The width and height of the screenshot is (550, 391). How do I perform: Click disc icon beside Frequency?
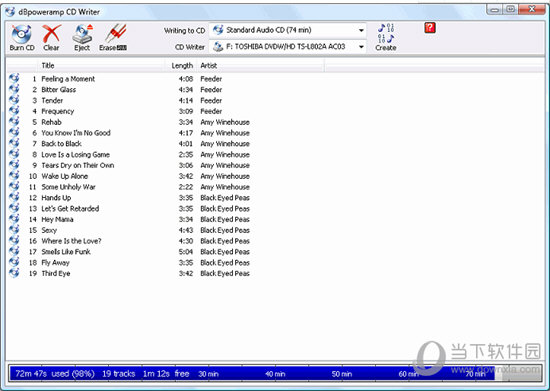(14, 110)
